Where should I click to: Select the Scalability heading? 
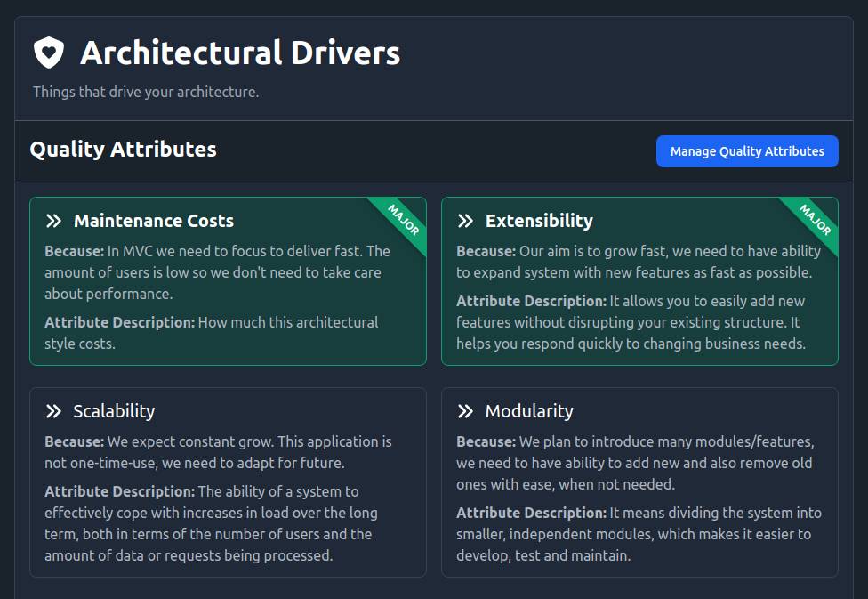point(114,411)
